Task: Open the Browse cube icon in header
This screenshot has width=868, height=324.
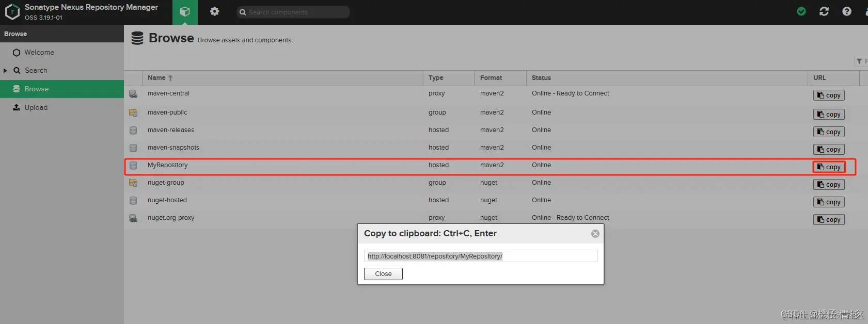Action: point(185,12)
